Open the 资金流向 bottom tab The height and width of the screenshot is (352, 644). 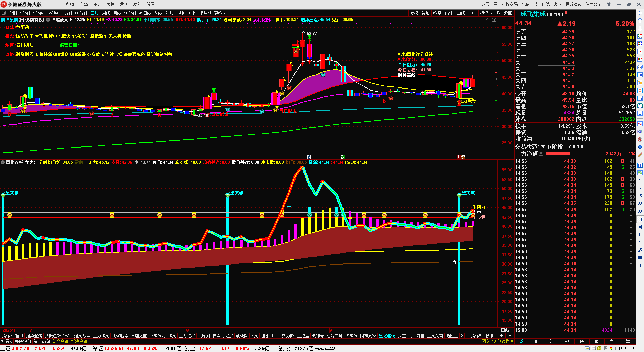pyautogui.click(x=42, y=341)
